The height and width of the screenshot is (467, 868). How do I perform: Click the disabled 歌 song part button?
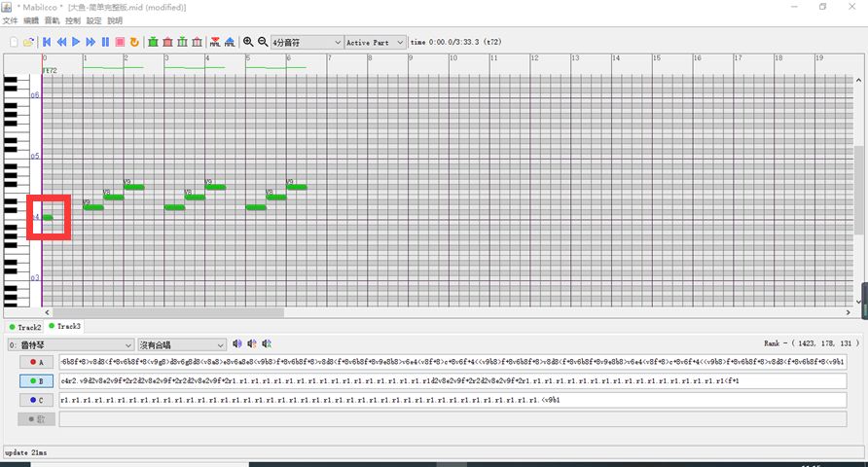(37, 419)
